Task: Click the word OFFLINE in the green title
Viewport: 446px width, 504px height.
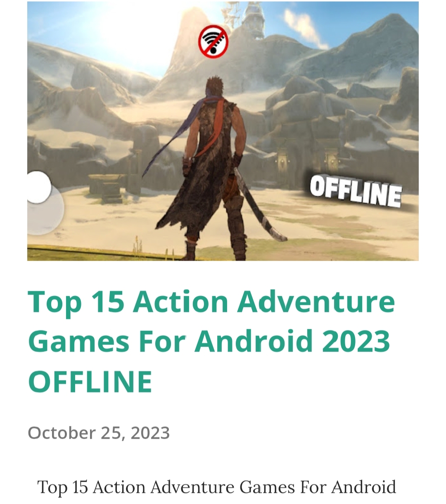Action: (x=90, y=381)
